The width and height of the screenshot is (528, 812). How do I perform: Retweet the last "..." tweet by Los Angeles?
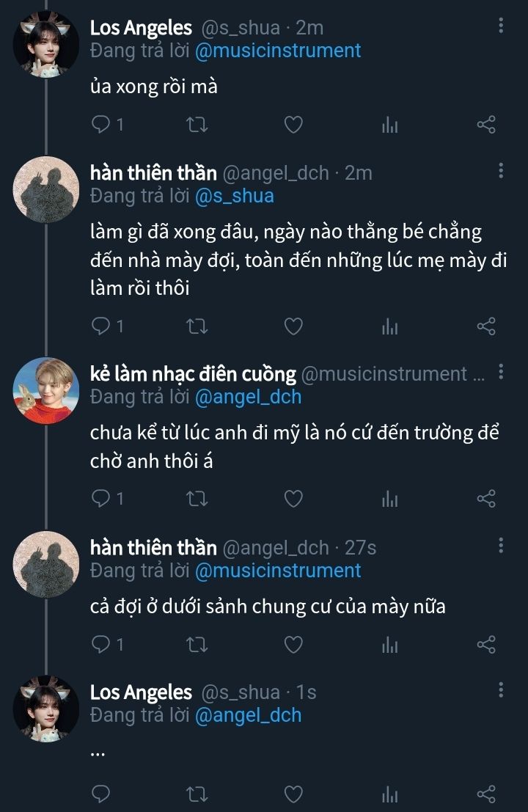(x=197, y=794)
